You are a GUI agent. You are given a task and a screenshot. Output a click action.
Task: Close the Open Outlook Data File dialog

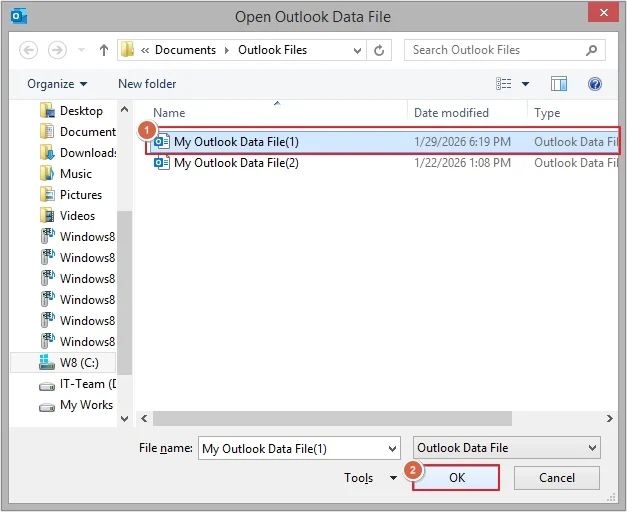[x=603, y=12]
